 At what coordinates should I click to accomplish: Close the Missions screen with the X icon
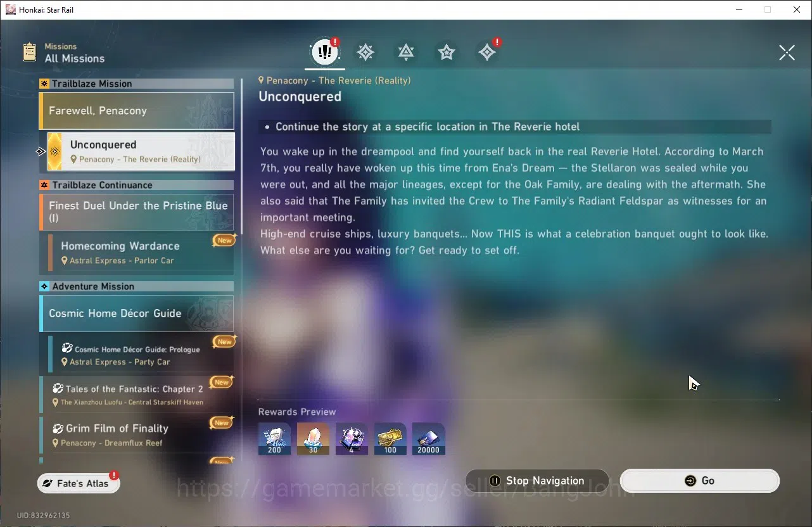787,53
